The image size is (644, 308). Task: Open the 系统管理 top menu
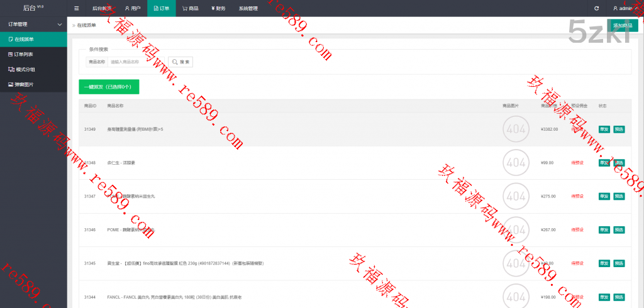[248, 8]
